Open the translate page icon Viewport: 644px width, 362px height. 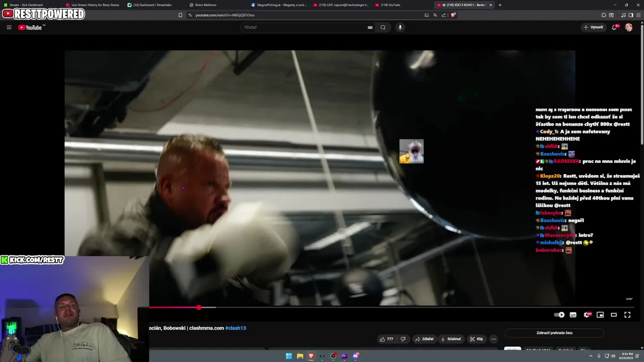pyautogui.click(x=435, y=15)
